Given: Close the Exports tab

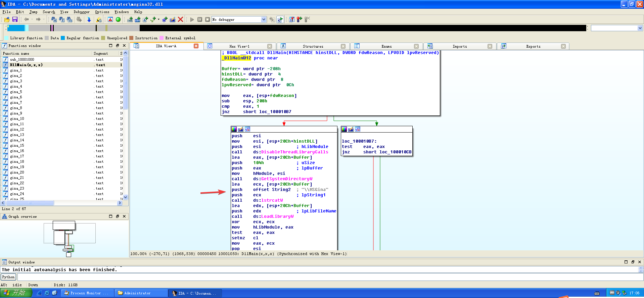Looking at the screenshot, I should tap(563, 46).
